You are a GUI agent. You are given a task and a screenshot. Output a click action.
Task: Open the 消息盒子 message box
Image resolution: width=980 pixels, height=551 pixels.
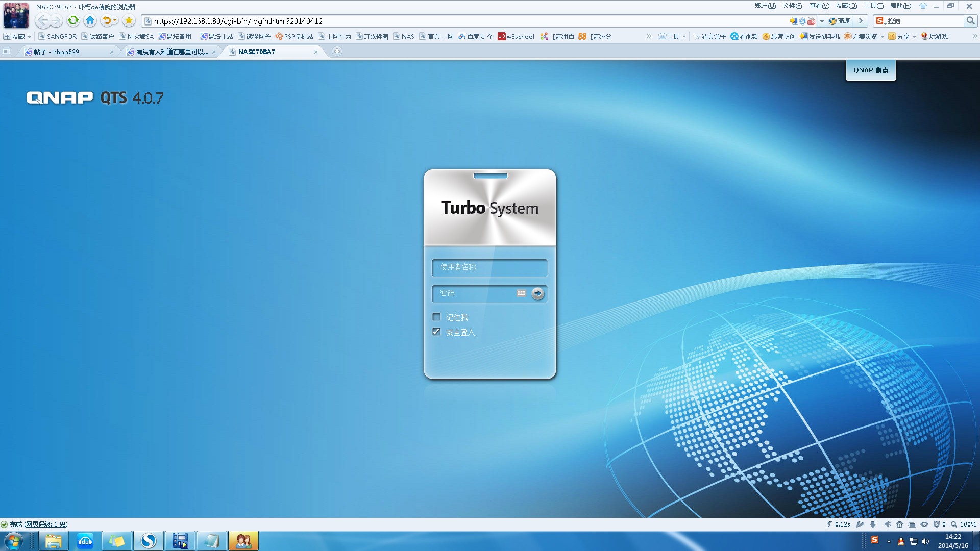coord(710,37)
